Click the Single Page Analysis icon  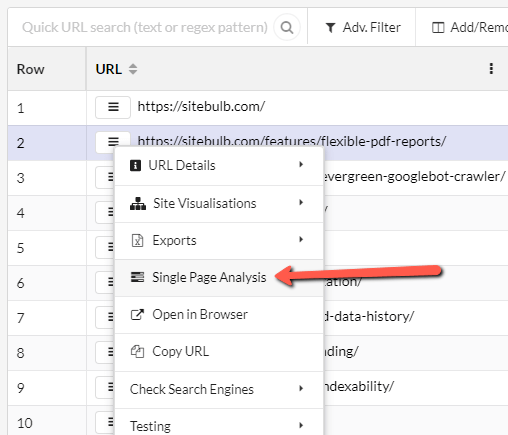coord(137,277)
